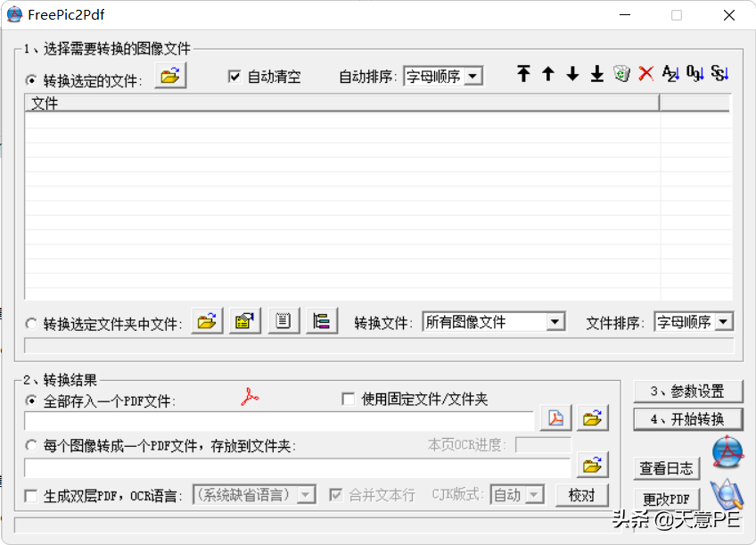Screen dimensions: 756x545
Task: Click 查看日志 button
Action: coord(666,467)
